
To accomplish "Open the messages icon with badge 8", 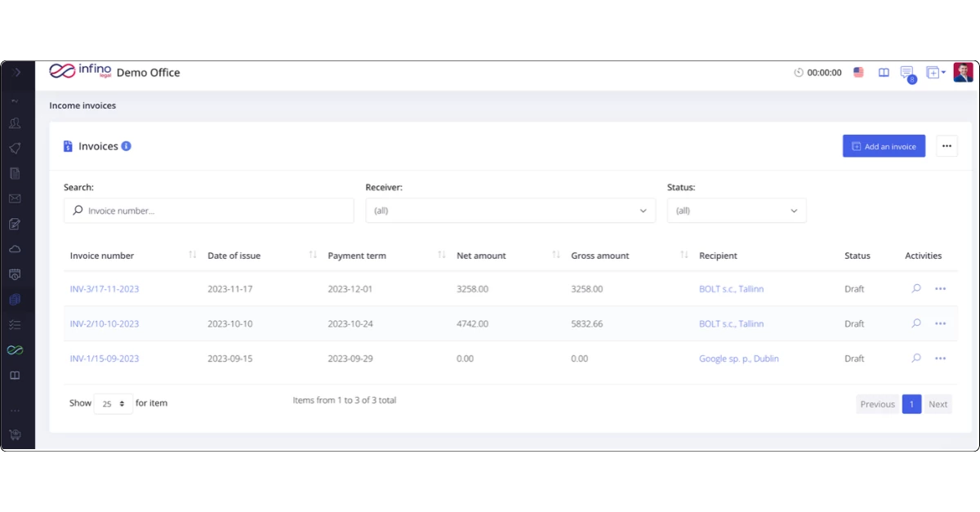I will [x=906, y=73].
